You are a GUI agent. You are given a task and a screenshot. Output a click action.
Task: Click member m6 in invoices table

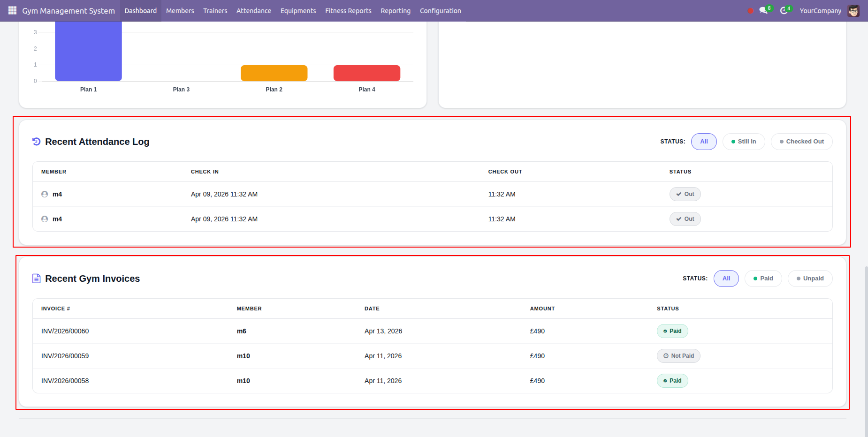(242, 331)
